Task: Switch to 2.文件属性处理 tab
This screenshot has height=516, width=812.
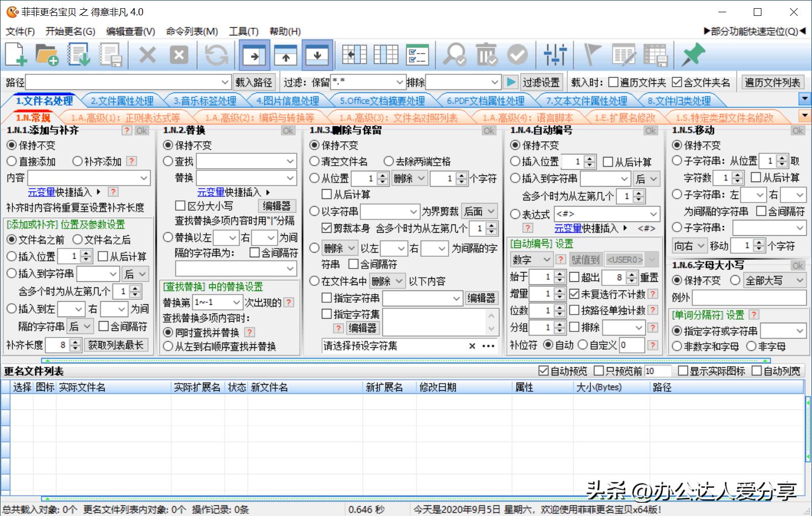Action: [123, 101]
